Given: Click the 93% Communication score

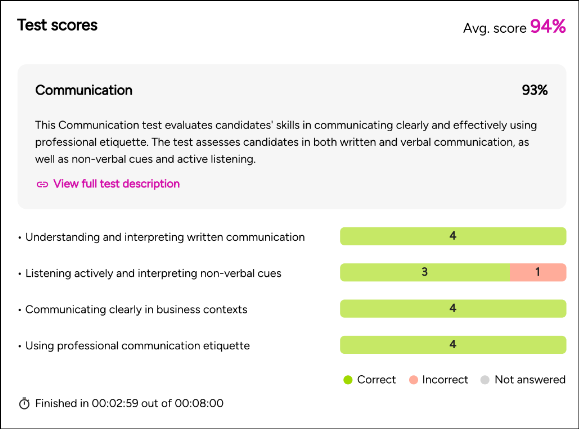Looking at the screenshot, I should click(x=535, y=90).
